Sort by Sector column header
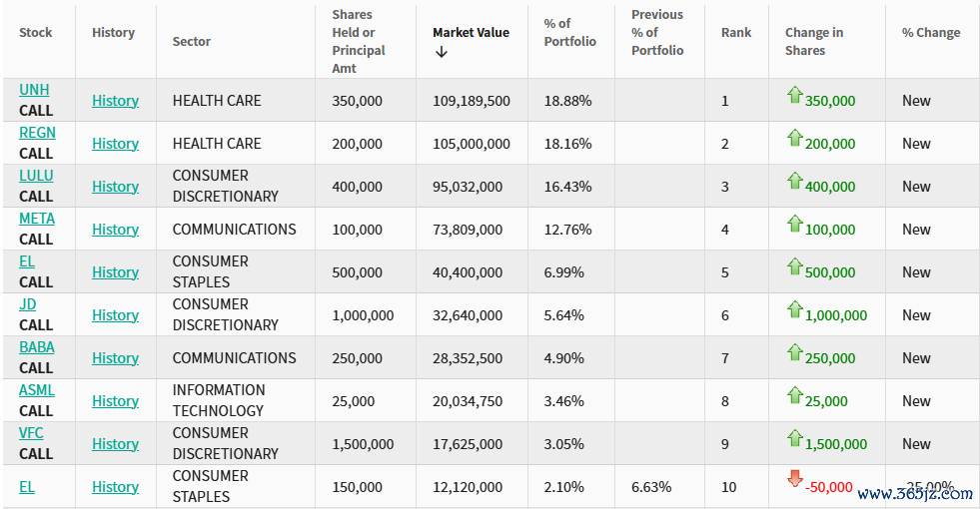The width and height of the screenshot is (980, 509). [191, 41]
